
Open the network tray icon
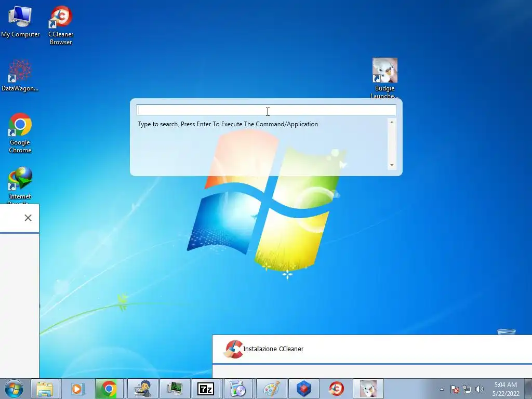[467, 389]
